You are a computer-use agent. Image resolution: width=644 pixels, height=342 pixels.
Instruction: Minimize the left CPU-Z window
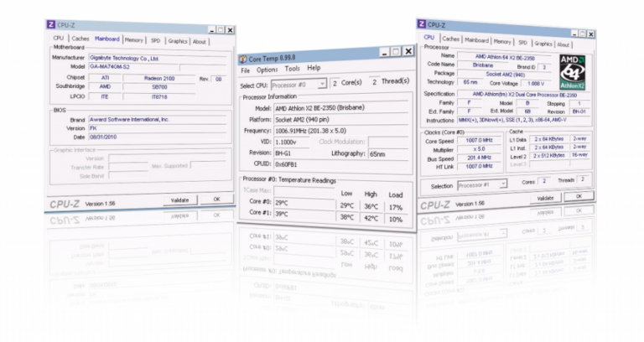211,30
